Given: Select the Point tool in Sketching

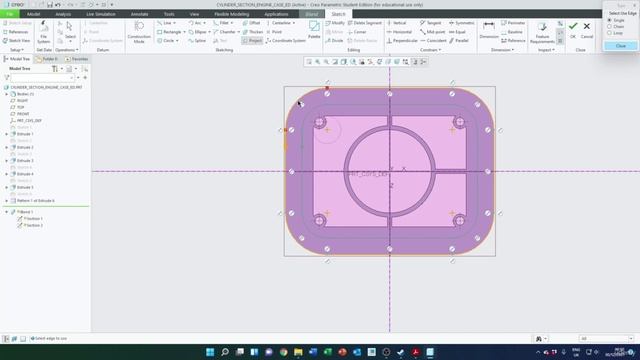Looking at the screenshot, I should coord(274,32).
